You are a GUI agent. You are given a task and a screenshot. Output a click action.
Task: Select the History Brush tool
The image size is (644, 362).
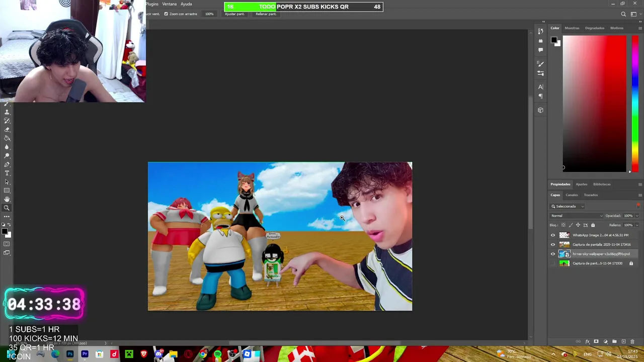point(7,121)
